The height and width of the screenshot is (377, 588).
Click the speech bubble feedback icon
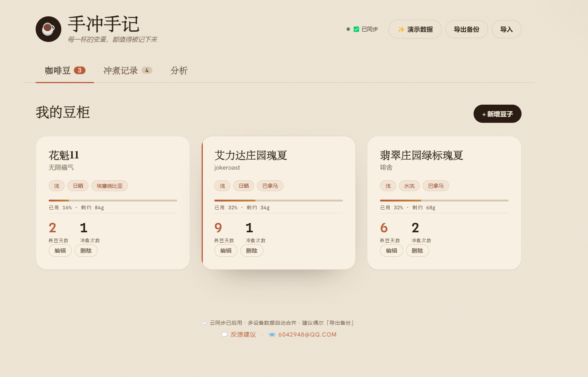tap(224, 334)
